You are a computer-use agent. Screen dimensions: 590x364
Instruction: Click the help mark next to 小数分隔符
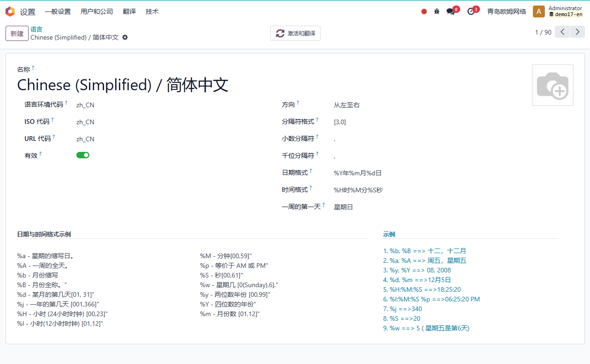click(317, 137)
